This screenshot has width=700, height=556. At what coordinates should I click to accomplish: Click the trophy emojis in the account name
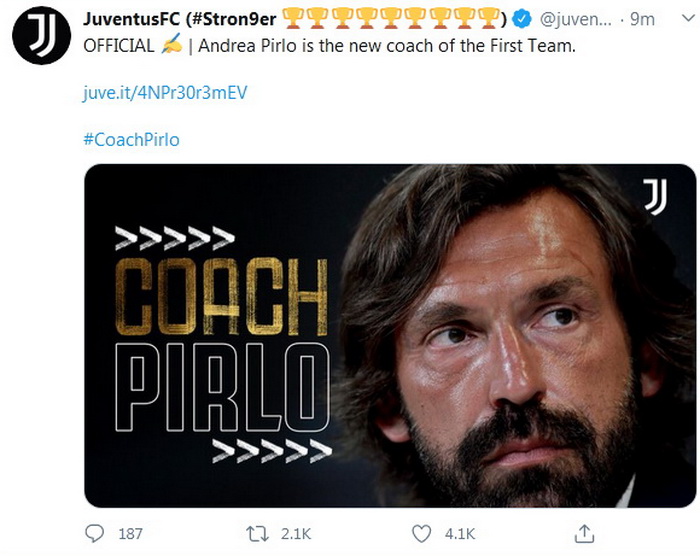[x=391, y=17]
